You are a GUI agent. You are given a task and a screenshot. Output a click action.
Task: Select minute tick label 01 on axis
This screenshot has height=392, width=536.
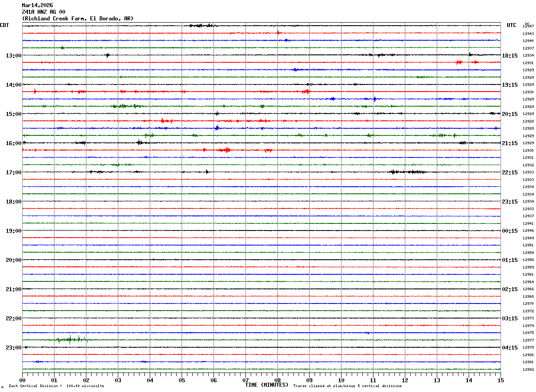[x=54, y=380]
